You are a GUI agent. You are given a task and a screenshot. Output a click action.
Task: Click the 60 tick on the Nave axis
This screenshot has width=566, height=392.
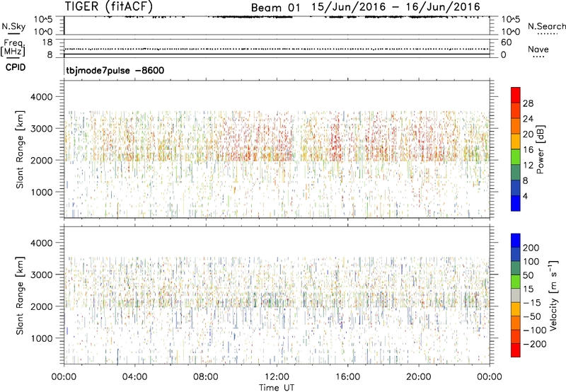(x=506, y=42)
